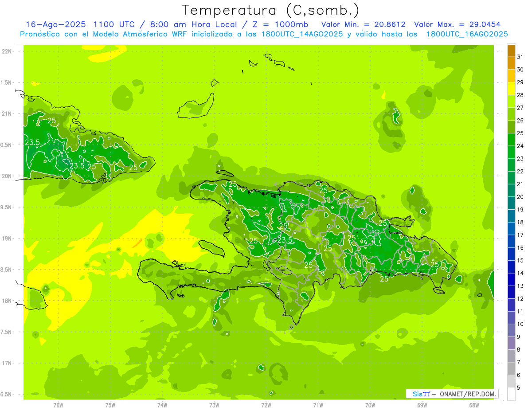The width and height of the screenshot is (532, 411).
Task: Pick the yellow swatch between 28 and 29
Action: [512, 89]
